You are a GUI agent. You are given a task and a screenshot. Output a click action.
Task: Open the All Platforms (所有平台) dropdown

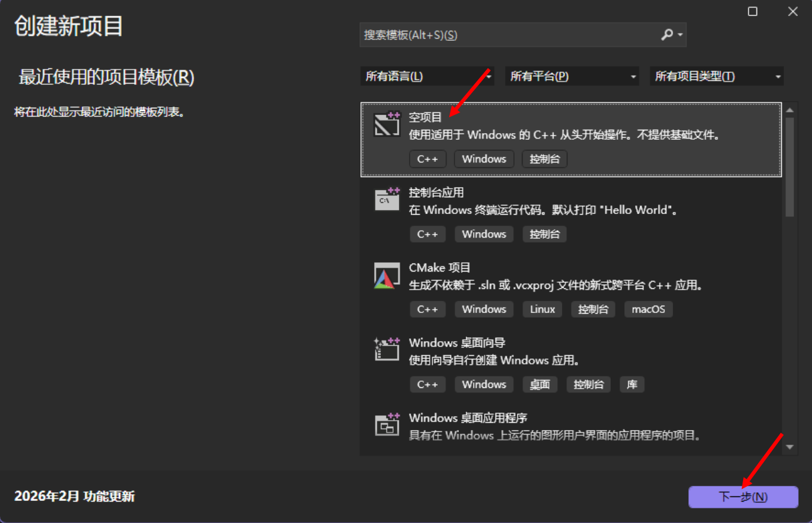[572, 77]
